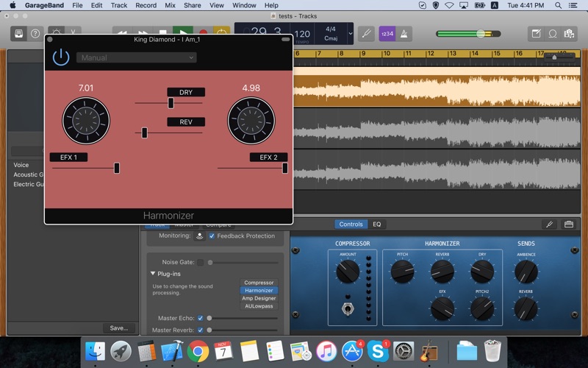Toggle the Master Echo checkbox
Image resolution: width=588 pixels, height=368 pixels.
click(x=200, y=318)
